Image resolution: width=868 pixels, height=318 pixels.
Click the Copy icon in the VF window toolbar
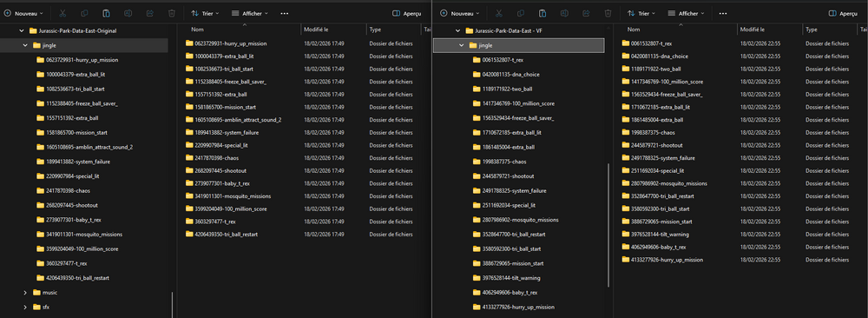(x=521, y=13)
